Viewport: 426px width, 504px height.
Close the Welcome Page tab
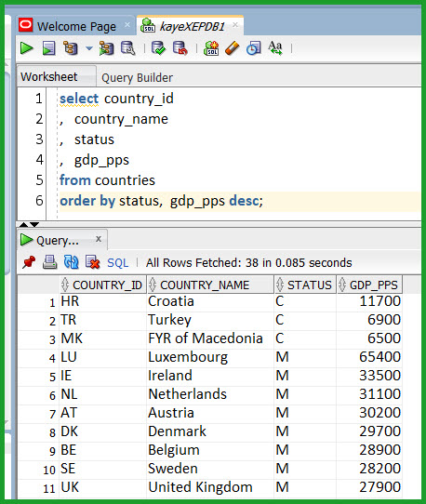pyautogui.click(x=127, y=25)
